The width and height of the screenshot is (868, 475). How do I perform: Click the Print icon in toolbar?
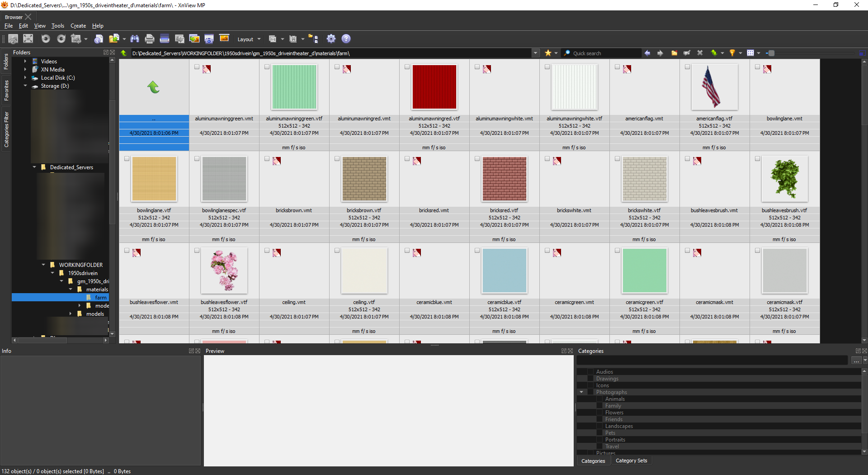coord(150,39)
